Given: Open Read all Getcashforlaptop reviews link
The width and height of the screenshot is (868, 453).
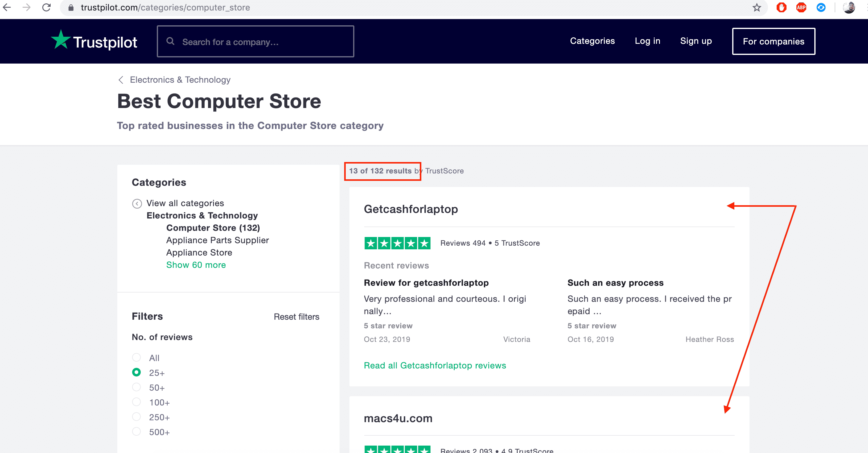Looking at the screenshot, I should point(435,365).
